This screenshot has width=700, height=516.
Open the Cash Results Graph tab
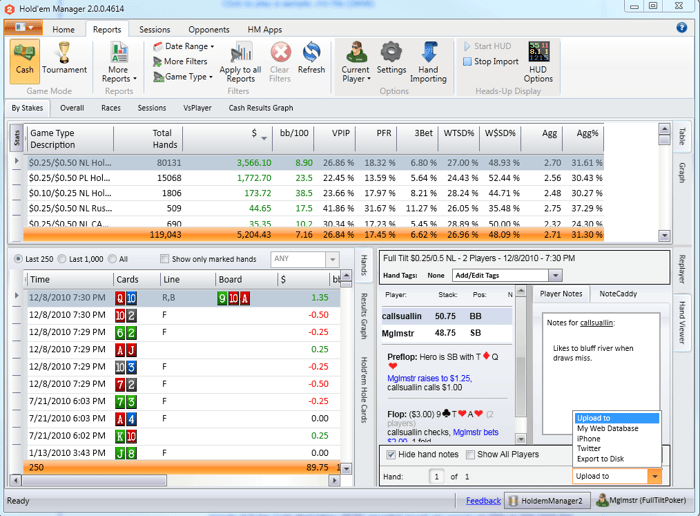(x=261, y=108)
